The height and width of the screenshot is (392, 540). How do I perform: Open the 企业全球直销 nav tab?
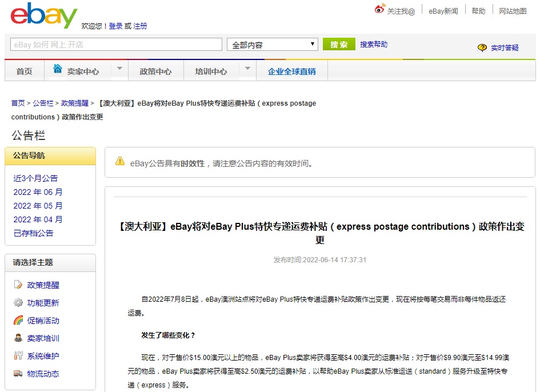[x=291, y=71]
